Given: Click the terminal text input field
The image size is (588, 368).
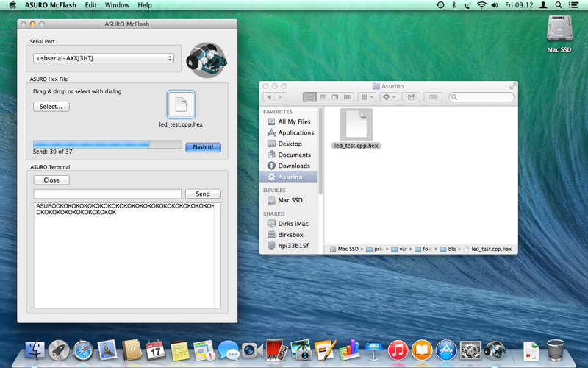Looking at the screenshot, I should tap(107, 194).
